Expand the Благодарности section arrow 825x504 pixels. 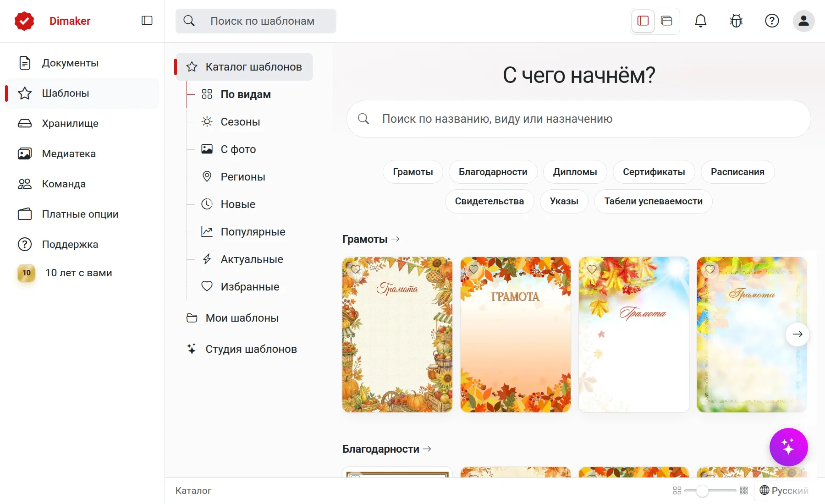click(427, 449)
